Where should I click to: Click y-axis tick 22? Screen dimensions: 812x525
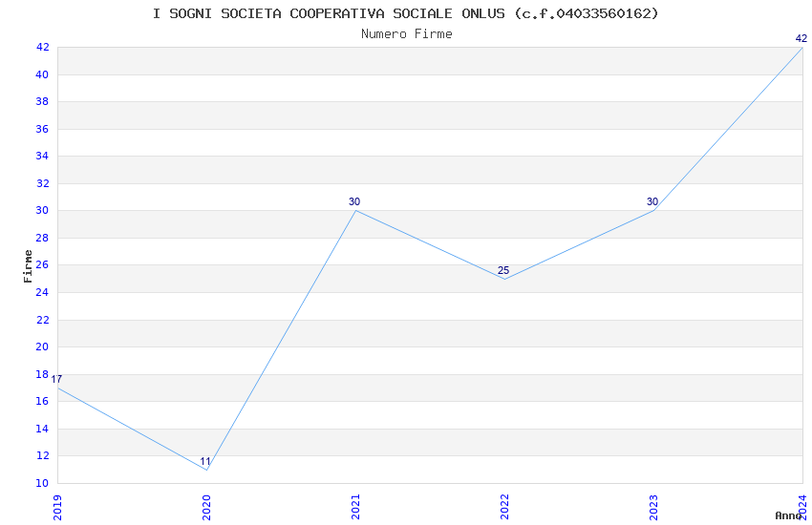pos(42,320)
